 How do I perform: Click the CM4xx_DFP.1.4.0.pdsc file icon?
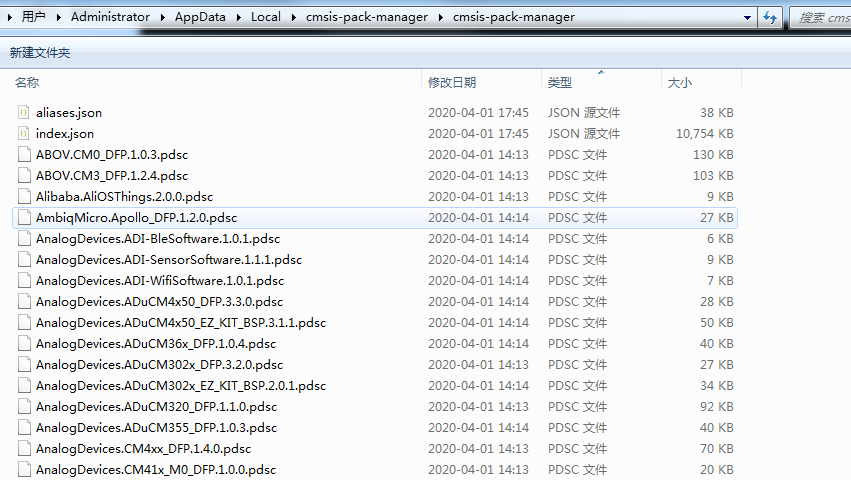coord(23,449)
